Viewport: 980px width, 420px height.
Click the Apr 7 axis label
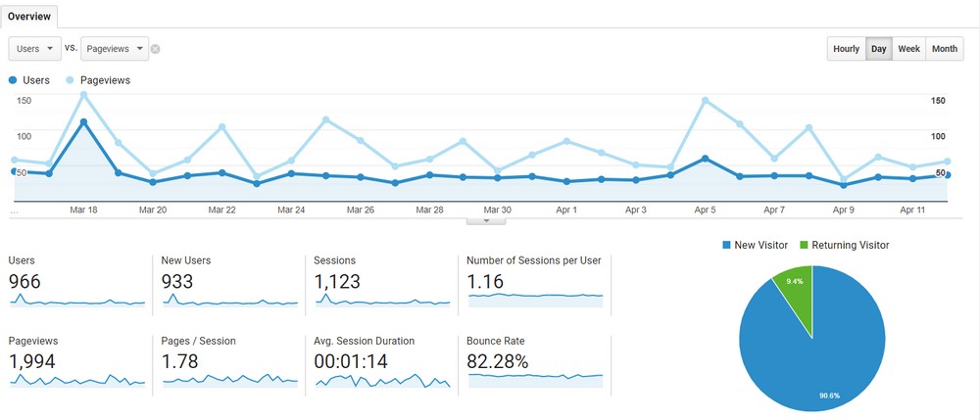pos(774,210)
